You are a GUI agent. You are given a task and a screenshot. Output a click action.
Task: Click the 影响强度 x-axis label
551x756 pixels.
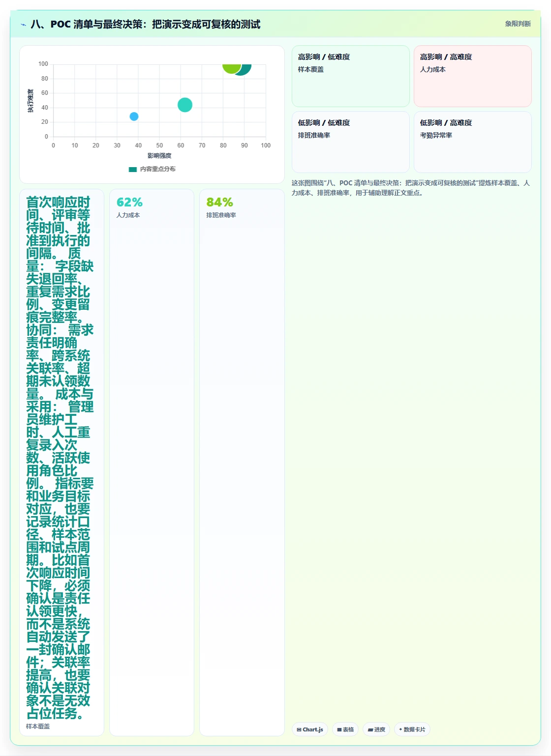tap(159, 156)
